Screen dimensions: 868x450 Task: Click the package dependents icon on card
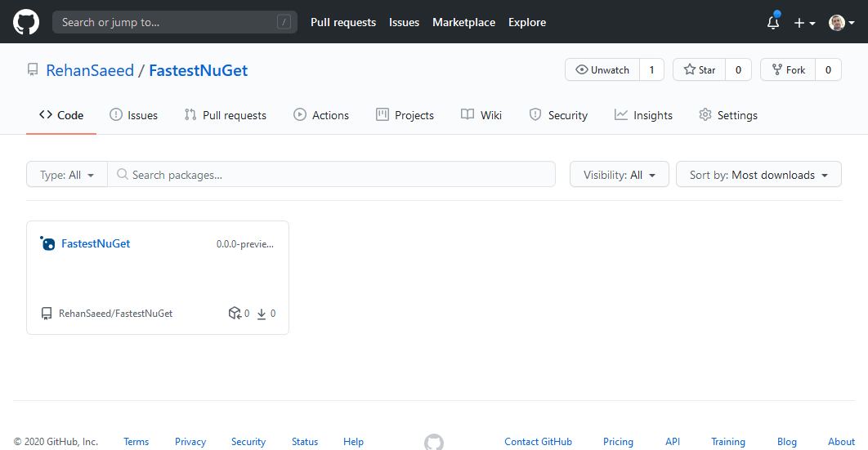(x=235, y=314)
